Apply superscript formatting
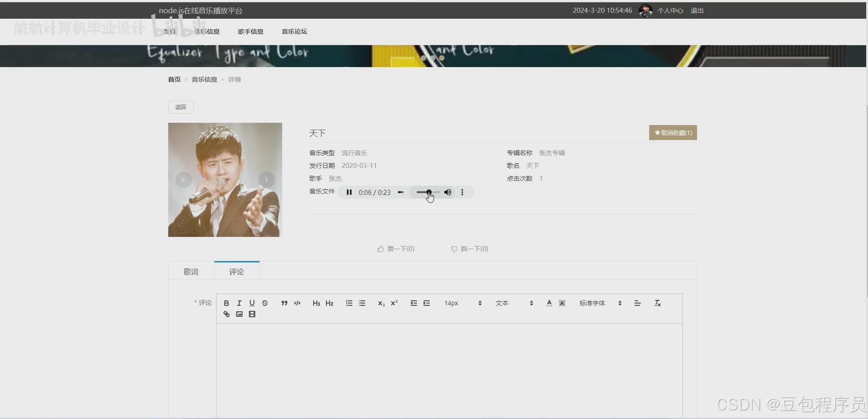 coord(394,303)
